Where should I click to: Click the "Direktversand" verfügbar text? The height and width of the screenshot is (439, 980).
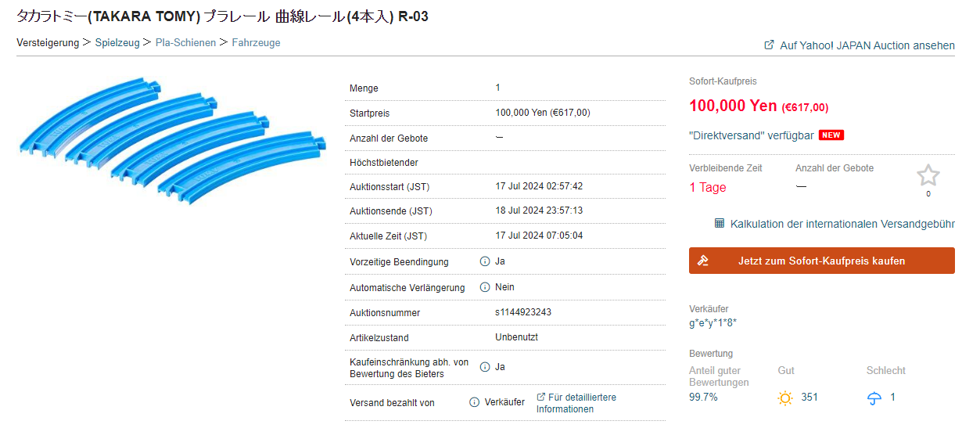pyautogui.click(x=750, y=135)
